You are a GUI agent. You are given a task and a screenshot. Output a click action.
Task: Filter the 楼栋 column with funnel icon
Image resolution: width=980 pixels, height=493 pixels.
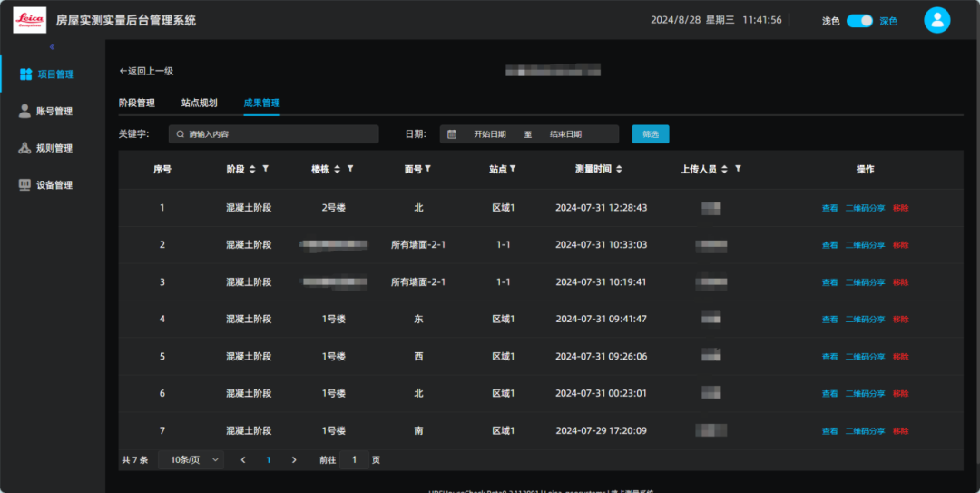pyautogui.click(x=350, y=169)
